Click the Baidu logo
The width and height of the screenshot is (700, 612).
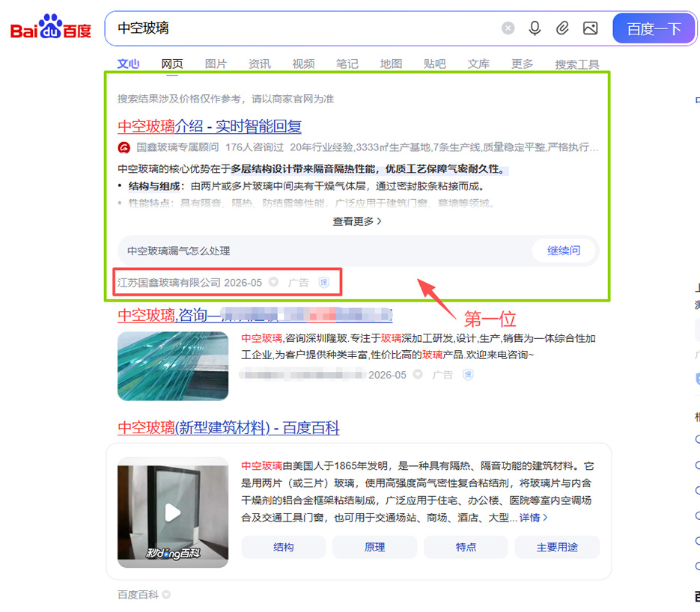[50, 28]
